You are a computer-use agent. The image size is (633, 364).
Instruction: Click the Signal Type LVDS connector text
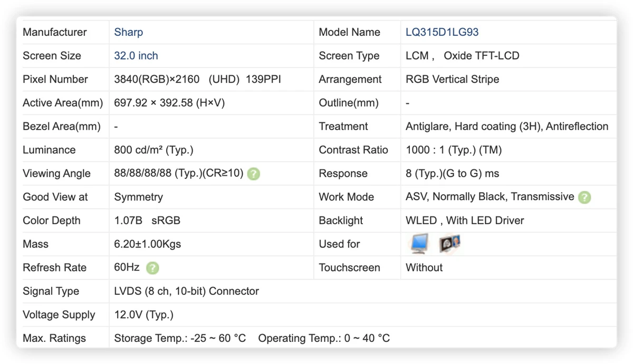186,291
